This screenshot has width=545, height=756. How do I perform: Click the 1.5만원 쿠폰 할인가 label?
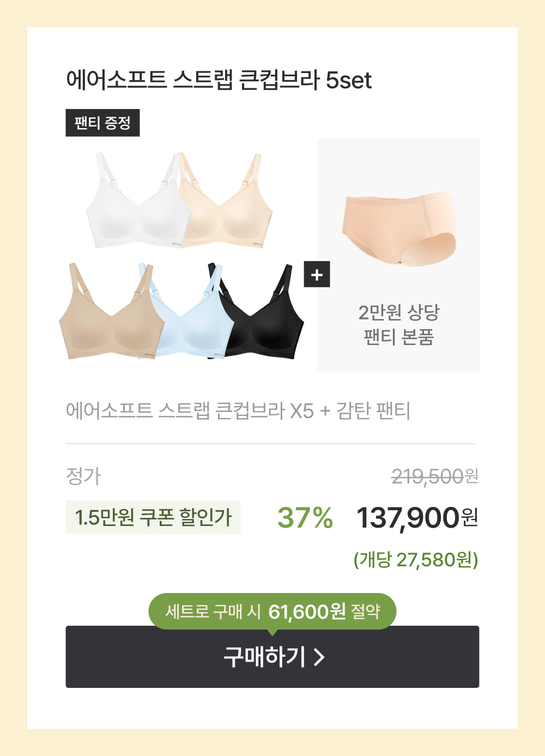pos(153,517)
